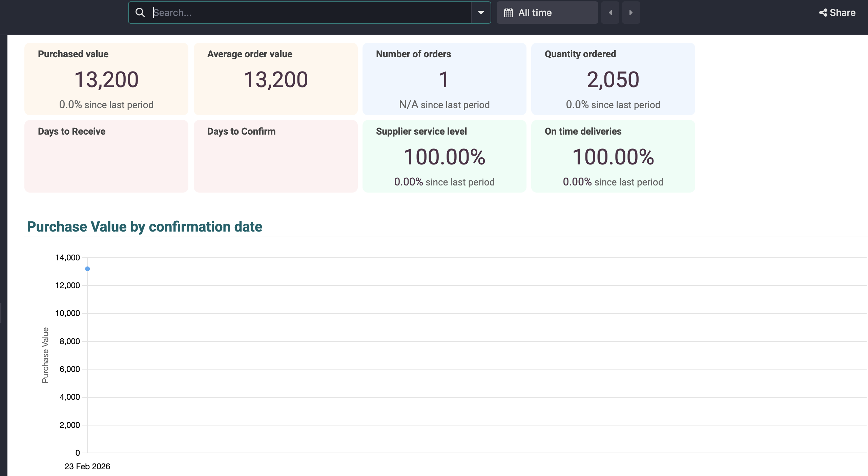Screen dimensions: 868x476
Task: Click the 2,000 axis label
Action: [70, 425]
